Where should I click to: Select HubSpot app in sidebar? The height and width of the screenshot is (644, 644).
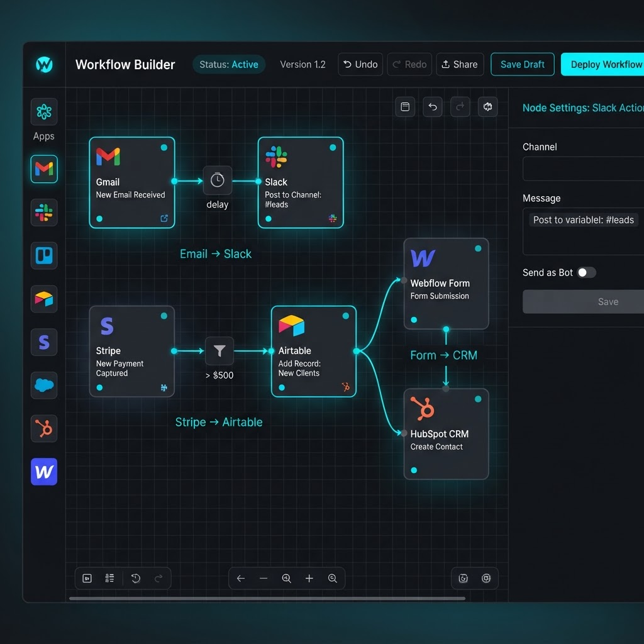click(x=44, y=428)
